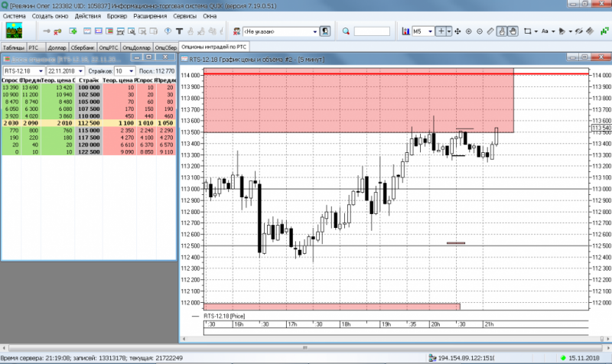Click the chart bars icon next to M5
The image size is (612, 364).
click(x=405, y=31)
